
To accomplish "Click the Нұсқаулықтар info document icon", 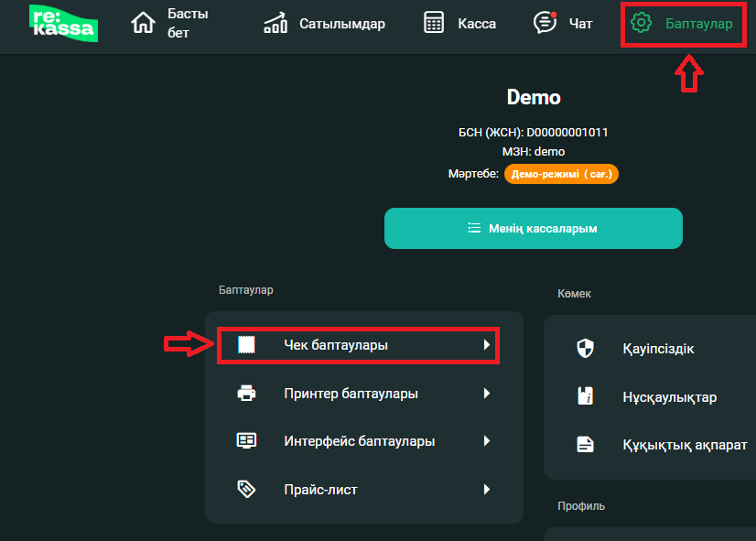I will (585, 396).
